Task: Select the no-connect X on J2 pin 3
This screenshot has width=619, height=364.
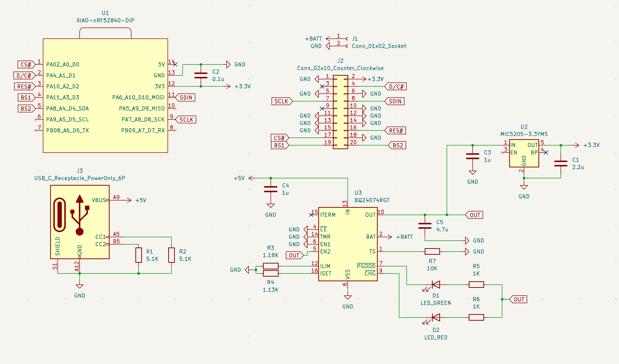Action: [x=322, y=86]
